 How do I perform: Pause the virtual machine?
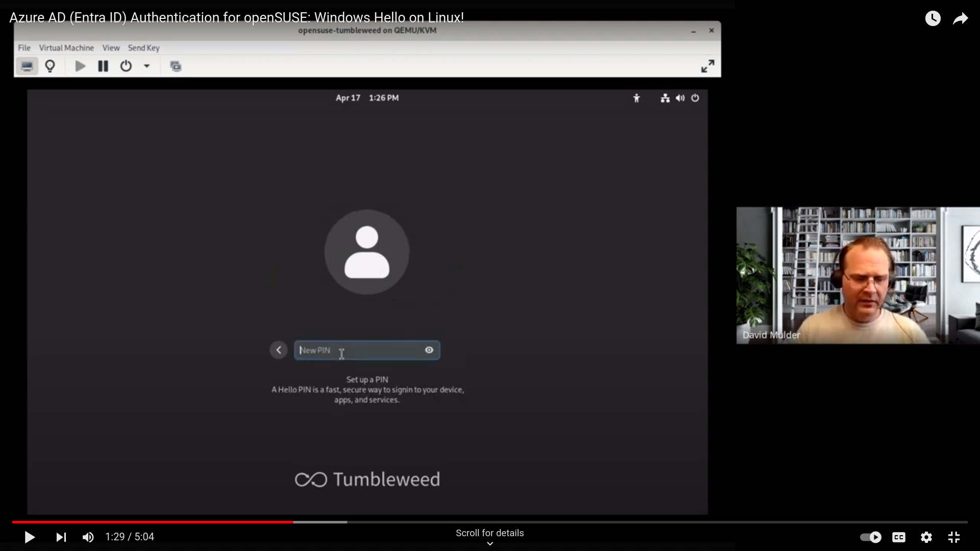click(103, 66)
